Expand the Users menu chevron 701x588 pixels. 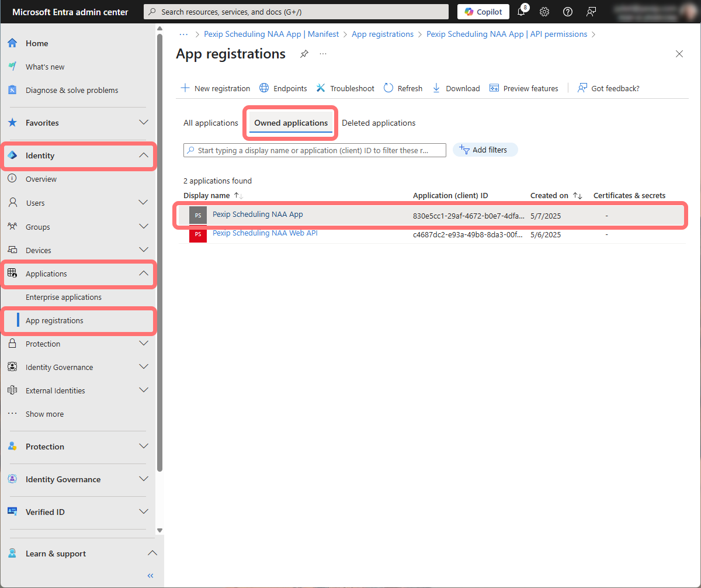(143, 203)
